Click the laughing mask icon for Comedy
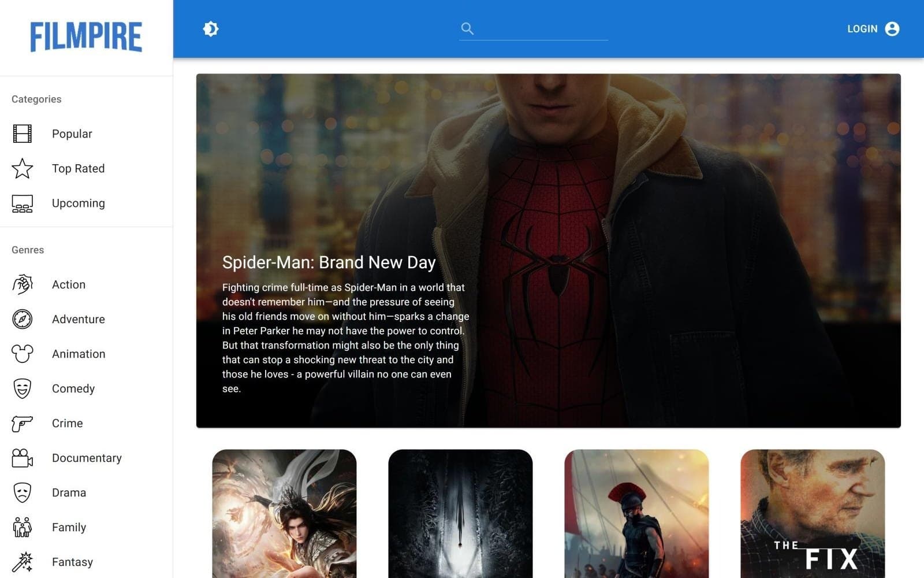Screen dimensions: 924x578 pyautogui.click(x=23, y=388)
